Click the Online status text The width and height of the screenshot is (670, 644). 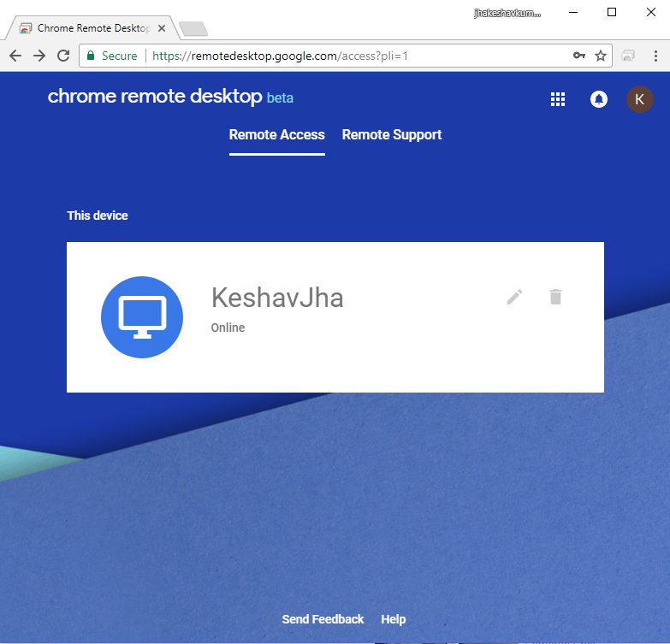[228, 328]
